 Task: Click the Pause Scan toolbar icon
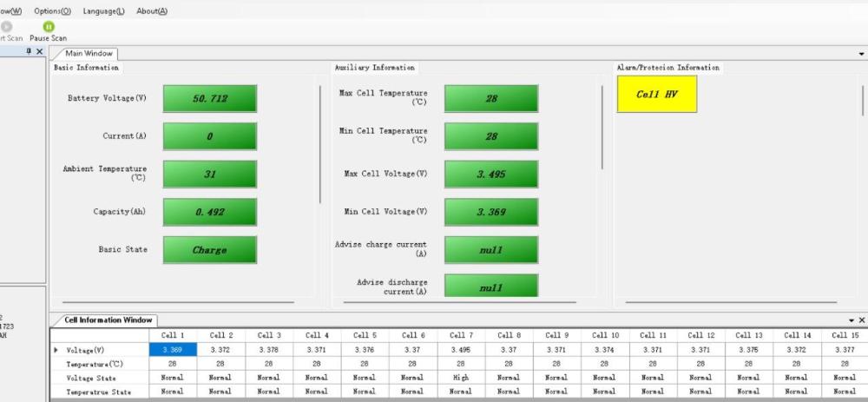point(49,27)
